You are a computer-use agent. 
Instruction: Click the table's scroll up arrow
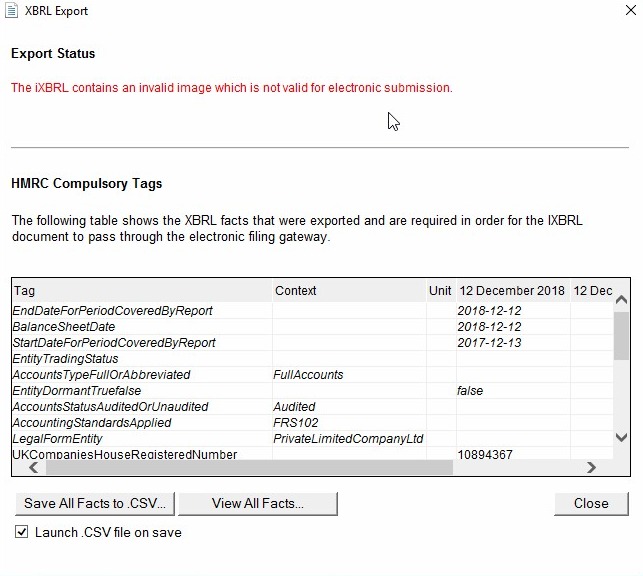pyautogui.click(x=621, y=300)
